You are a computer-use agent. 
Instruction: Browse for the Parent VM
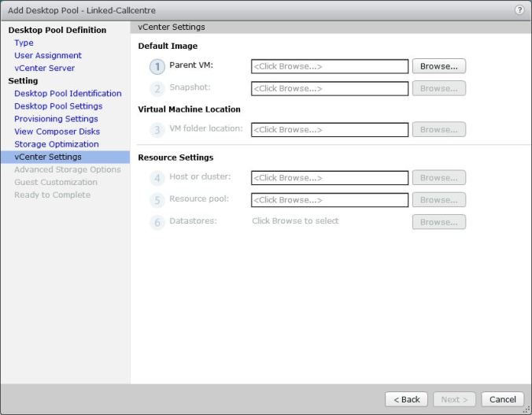(x=438, y=66)
